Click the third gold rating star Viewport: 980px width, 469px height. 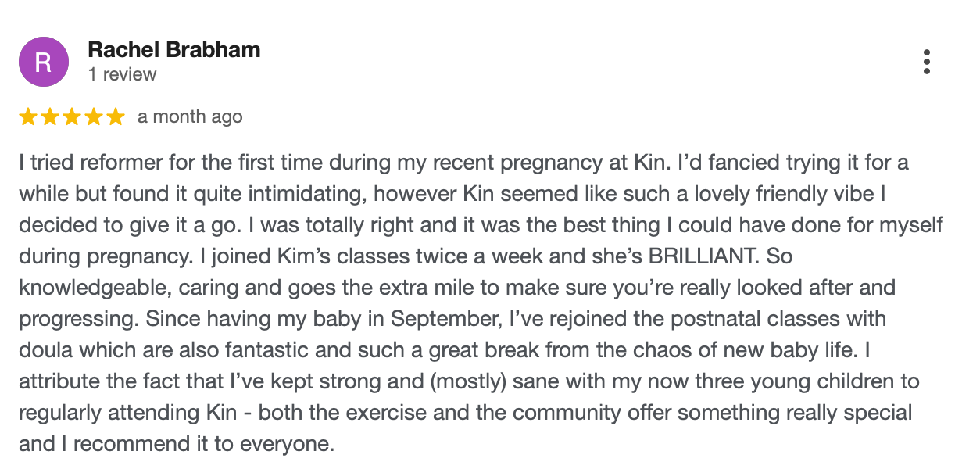(x=72, y=117)
